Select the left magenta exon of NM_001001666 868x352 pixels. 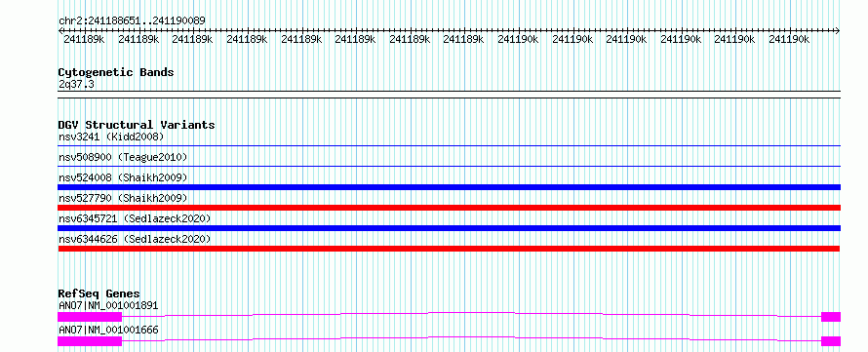[x=90, y=341]
